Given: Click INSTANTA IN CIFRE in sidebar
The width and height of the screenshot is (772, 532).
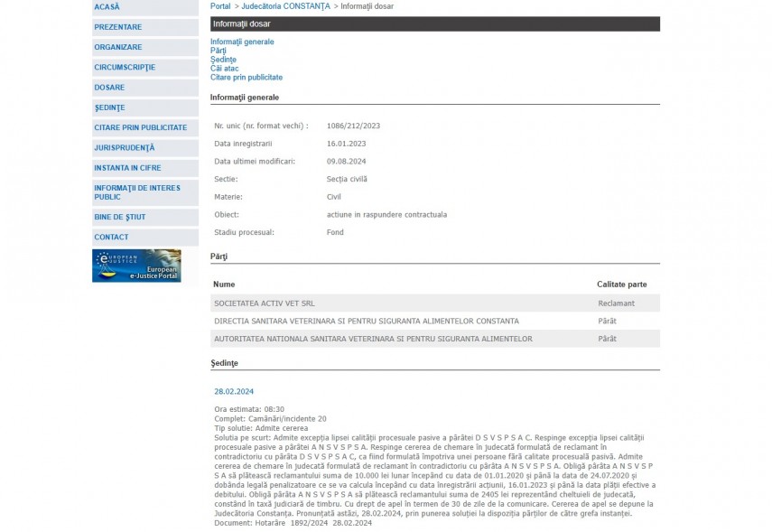Looking at the screenshot, I should click(127, 168).
